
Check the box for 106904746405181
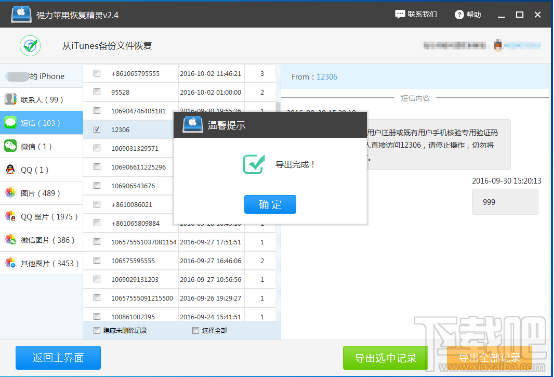coord(96,111)
